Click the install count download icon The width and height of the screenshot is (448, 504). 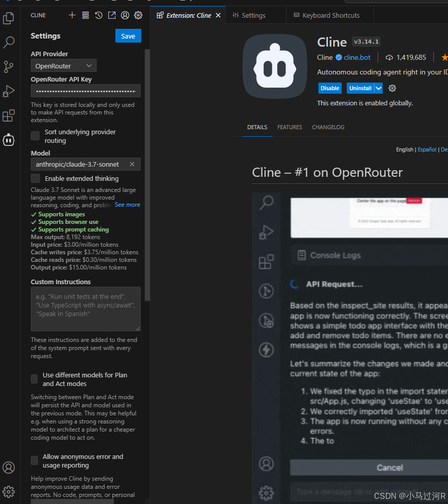pyautogui.click(x=389, y=58)
